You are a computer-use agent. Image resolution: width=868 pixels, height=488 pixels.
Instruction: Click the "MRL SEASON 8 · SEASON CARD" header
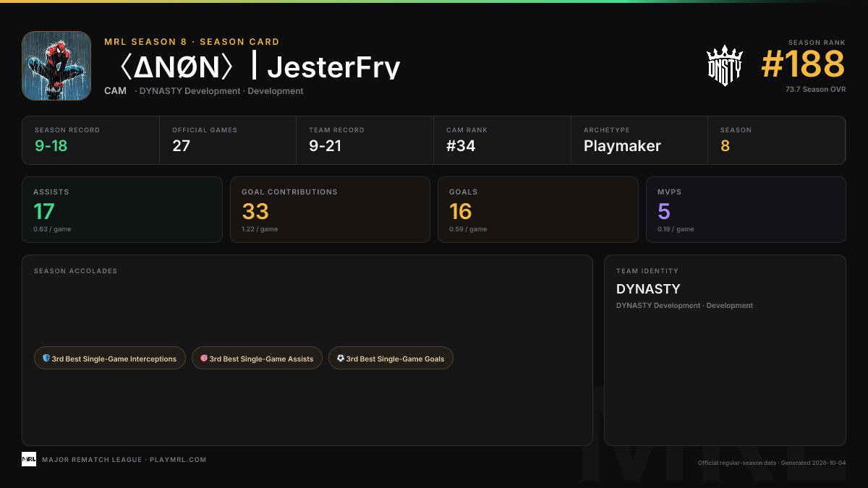(x=192, y=42)
